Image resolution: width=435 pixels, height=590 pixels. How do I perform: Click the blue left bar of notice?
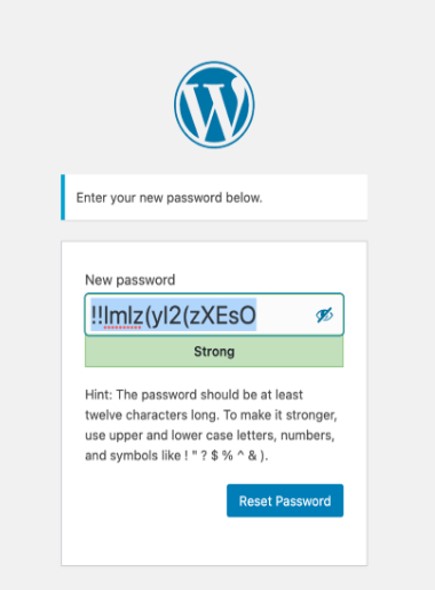click(x=63, y=197)
